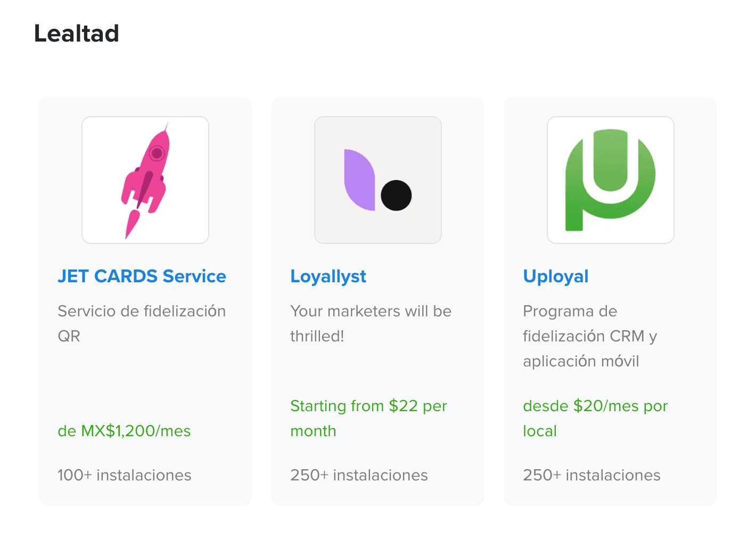Click Uployal's CRM program description text
Viewport: 756px width, 539px height.
pos(590,336)
